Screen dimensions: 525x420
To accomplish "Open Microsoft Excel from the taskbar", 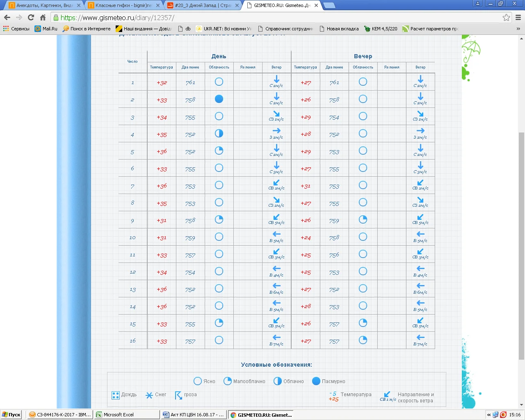I will pos(126,415).
